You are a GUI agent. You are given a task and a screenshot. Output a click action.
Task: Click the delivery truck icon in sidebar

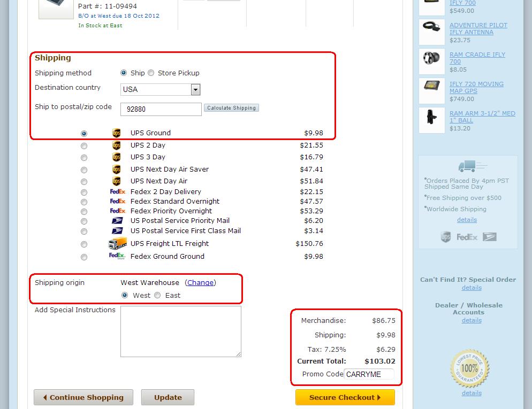[x=466, y=167]
